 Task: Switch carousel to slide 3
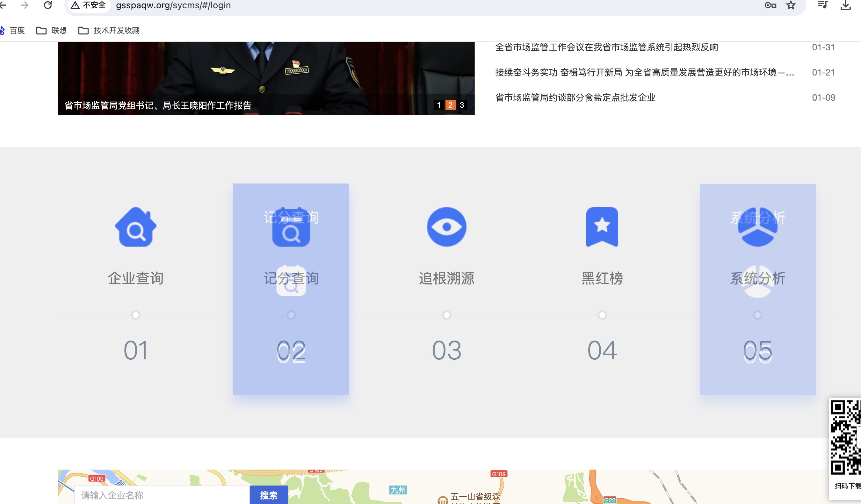(x=462, y=105)
